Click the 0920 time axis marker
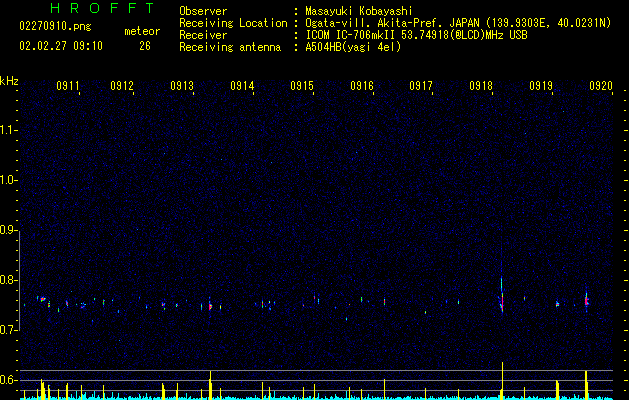This screenshot has height=400, width=629. click(601, 86)
